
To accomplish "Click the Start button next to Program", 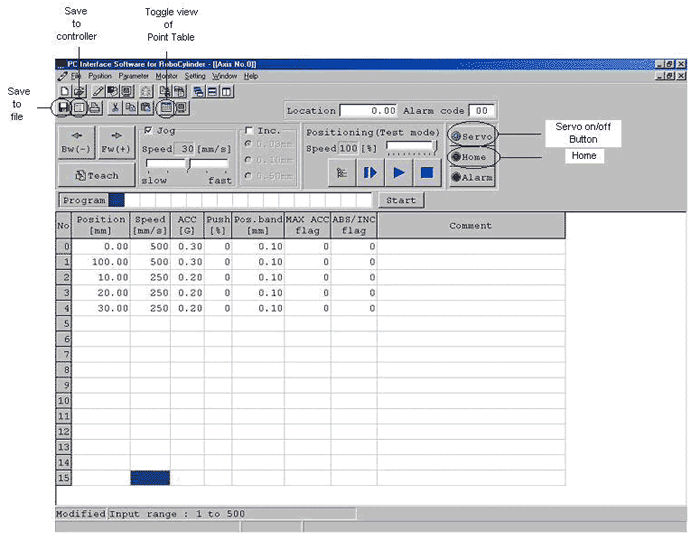I will (x=400, y=200).
